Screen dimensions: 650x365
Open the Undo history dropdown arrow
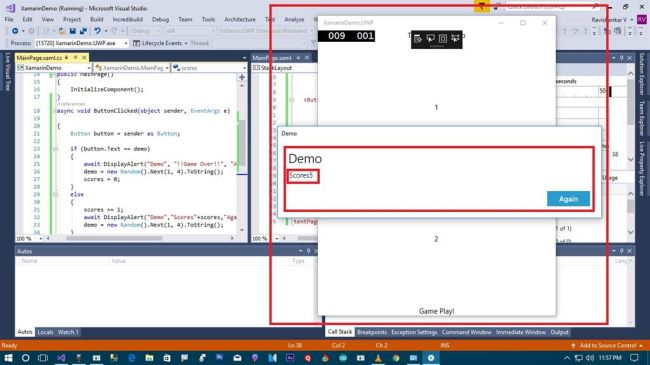click(105, 31)
